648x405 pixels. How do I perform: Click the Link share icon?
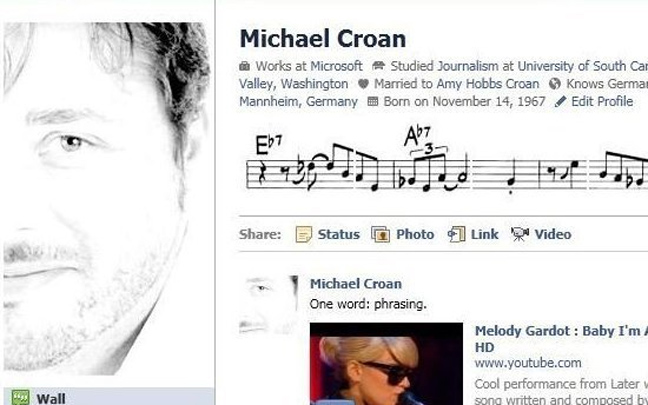(456, 234)
